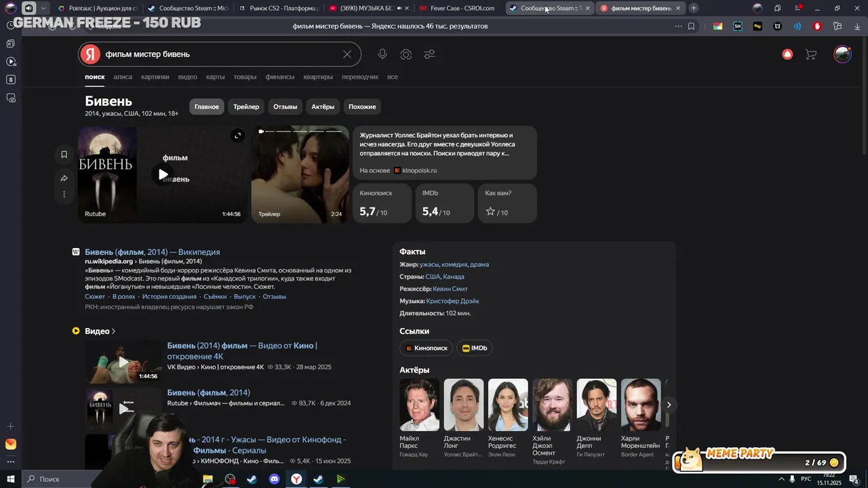The height and width of the screenshot is (488, 868).
Task: Switch to алиса search tab
Action: [x=123, y=77]
